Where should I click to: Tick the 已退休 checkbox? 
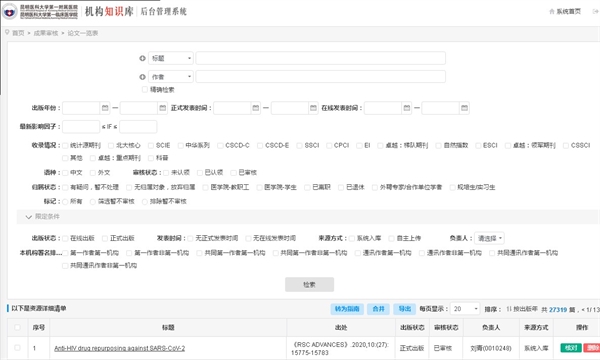coord(341,187)
